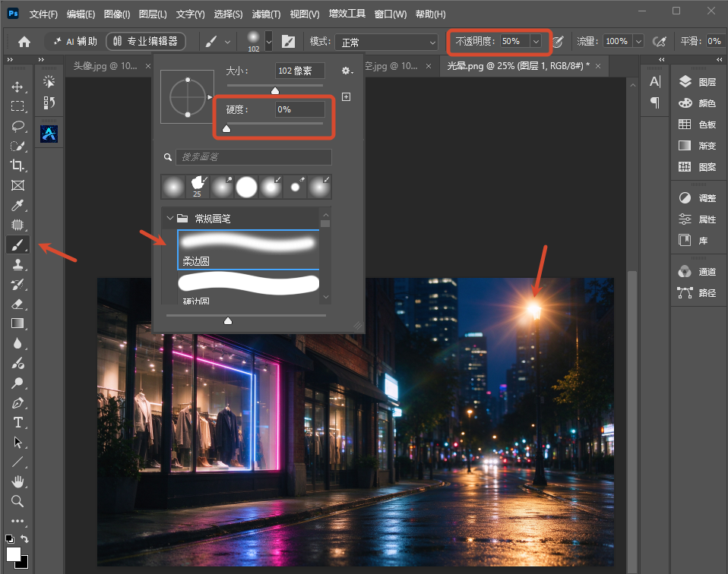Select the Horizontal Type tool
728x574 pixels.
pyautogui.click(x=17, y=422)
